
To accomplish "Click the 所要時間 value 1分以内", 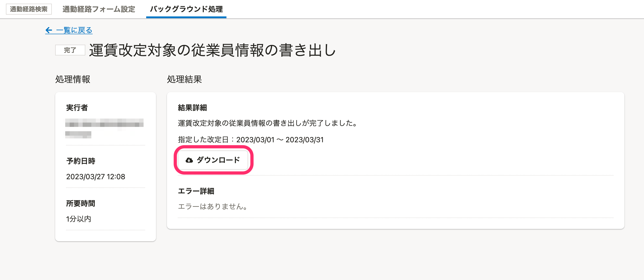I will 78,219.
